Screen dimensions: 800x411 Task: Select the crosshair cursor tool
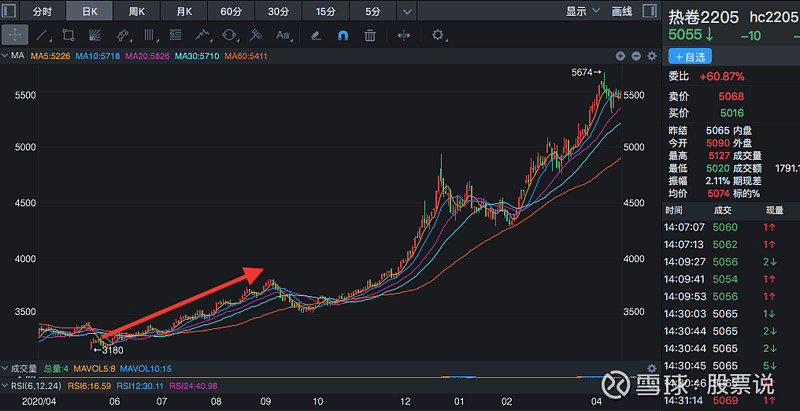tap(15, 35)
